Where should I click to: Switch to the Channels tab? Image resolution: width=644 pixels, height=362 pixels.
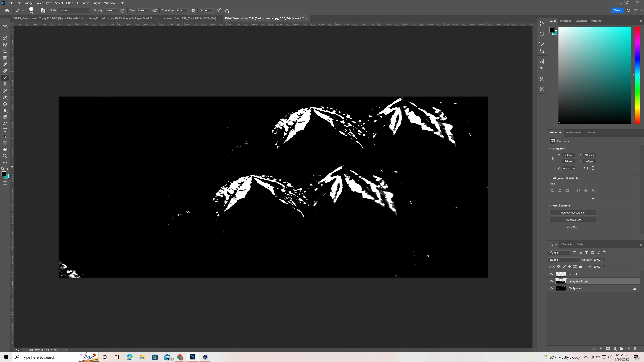567,244
